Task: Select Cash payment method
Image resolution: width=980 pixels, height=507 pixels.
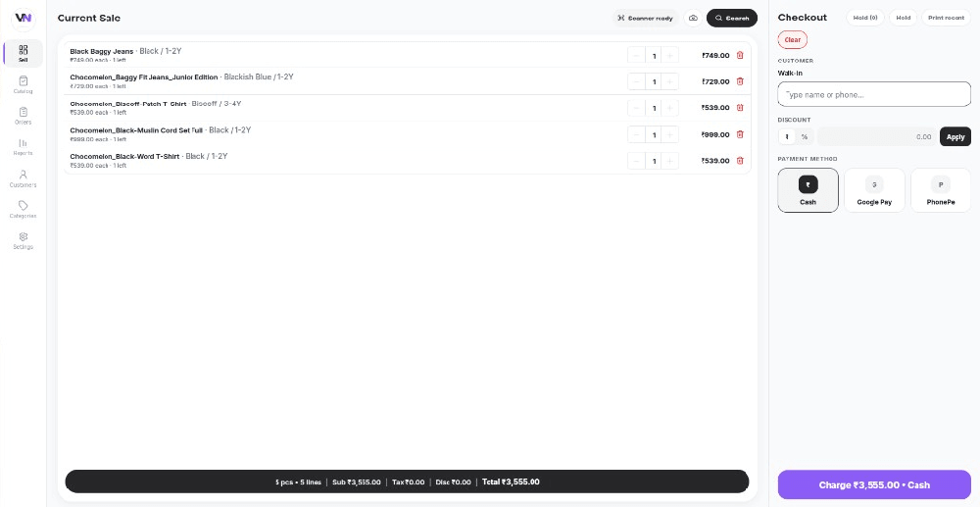Action: (808, 190)
